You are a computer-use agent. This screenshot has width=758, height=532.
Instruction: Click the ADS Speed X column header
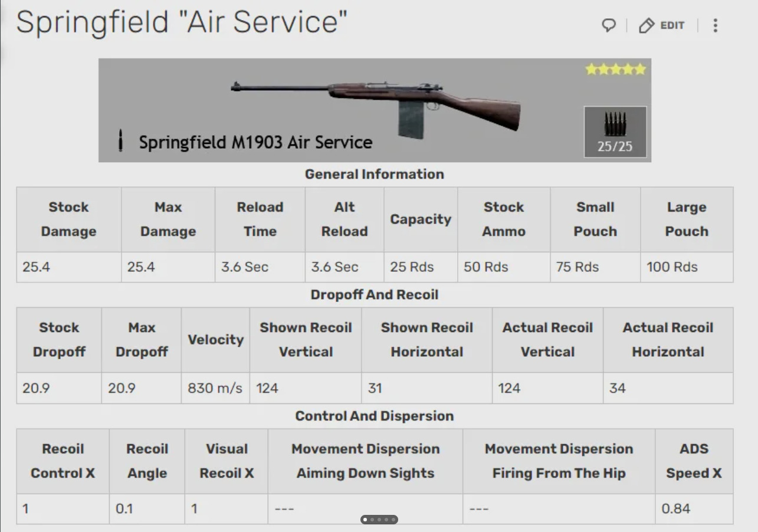[694, 461]
